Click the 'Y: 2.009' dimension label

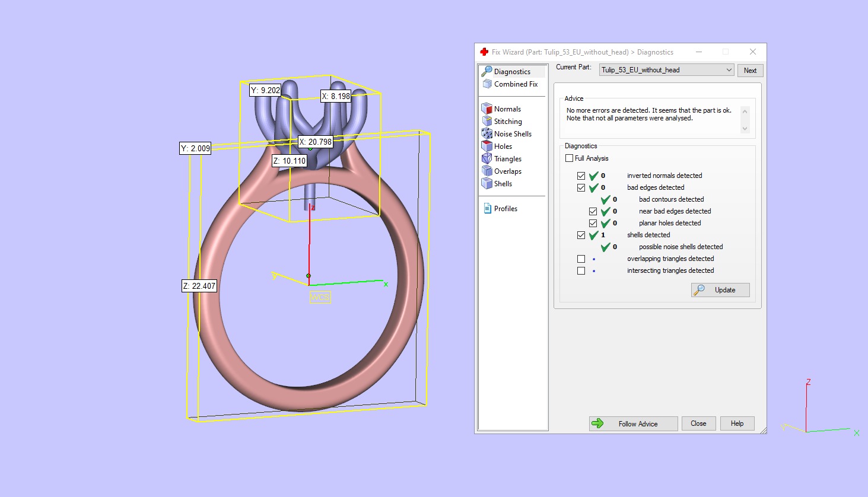pyautogui.click(x=195, y=148)
